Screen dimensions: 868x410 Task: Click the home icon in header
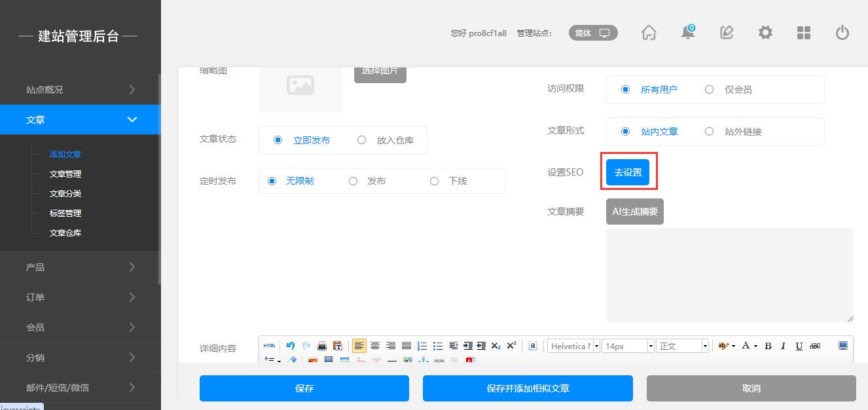pyautogui.click(x=649, y=33)
